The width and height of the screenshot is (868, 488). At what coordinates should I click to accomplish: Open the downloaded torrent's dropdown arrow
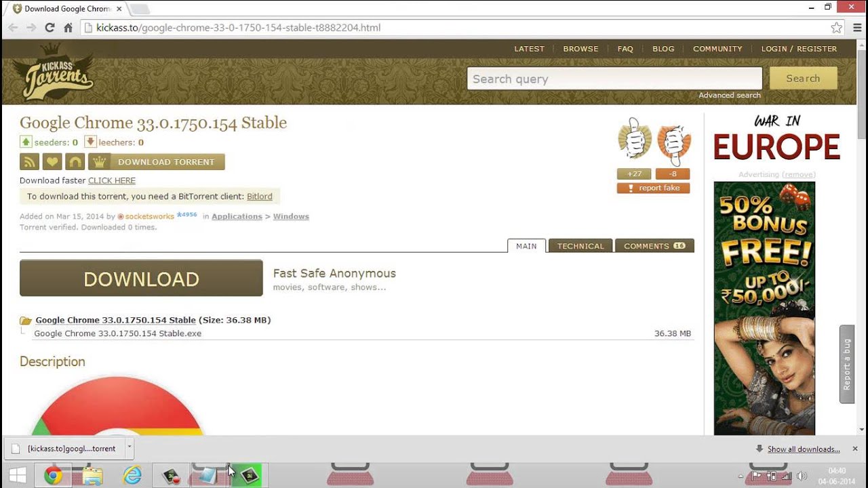[x=129, y=448]
